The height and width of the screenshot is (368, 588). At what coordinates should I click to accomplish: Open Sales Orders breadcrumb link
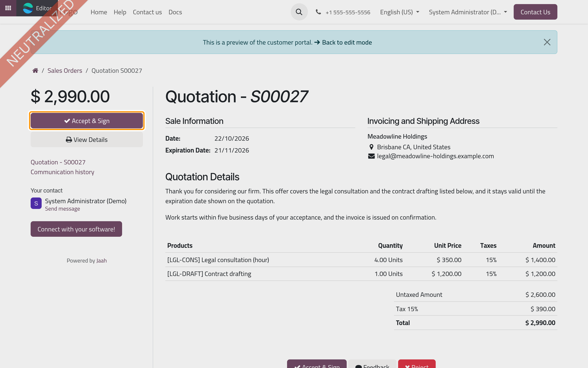(x=65, y=71)
